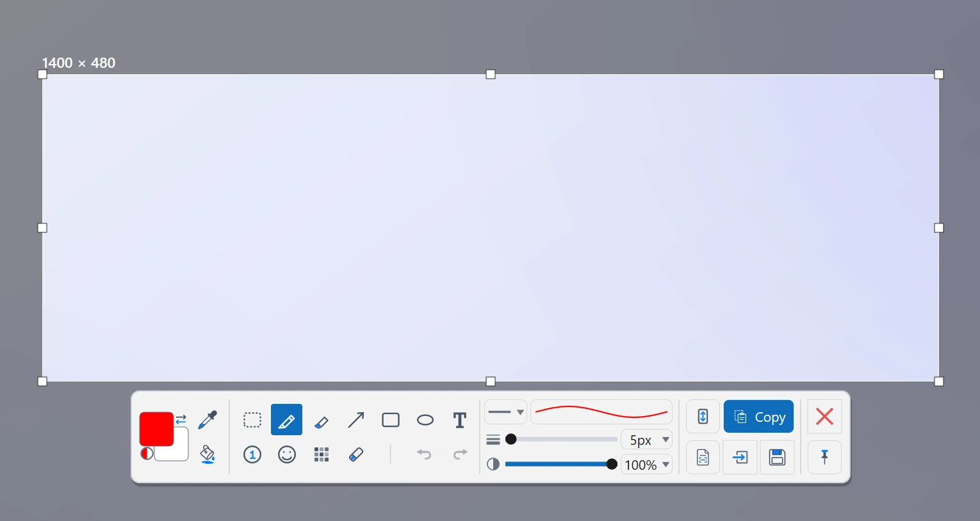Redo the last undone action
Screen dimensions: 980x521
tap(461, 454)
